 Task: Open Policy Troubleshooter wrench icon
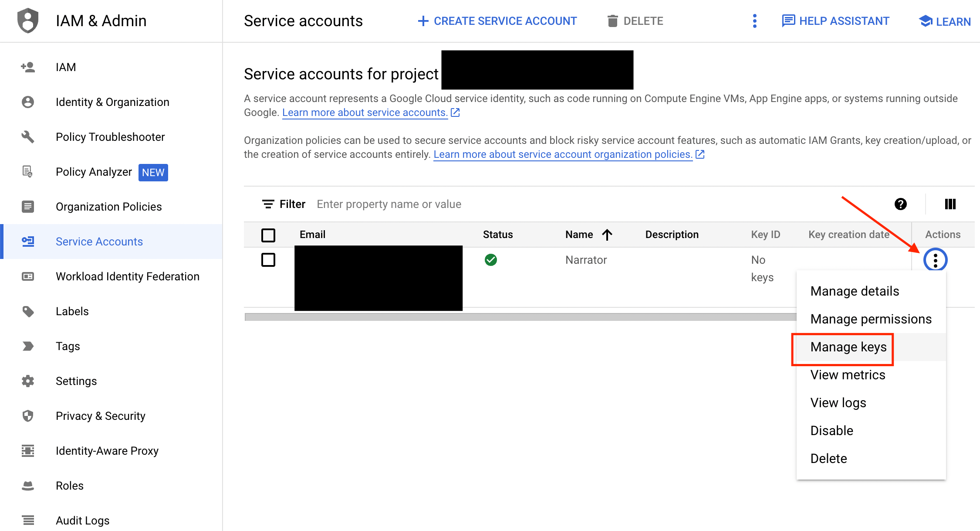[x=28, y=137]
